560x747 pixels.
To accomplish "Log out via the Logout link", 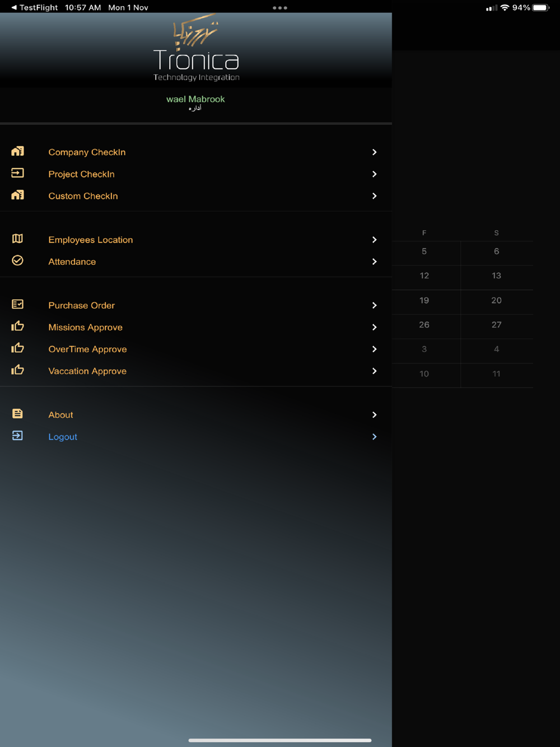I will click(196, 437).
